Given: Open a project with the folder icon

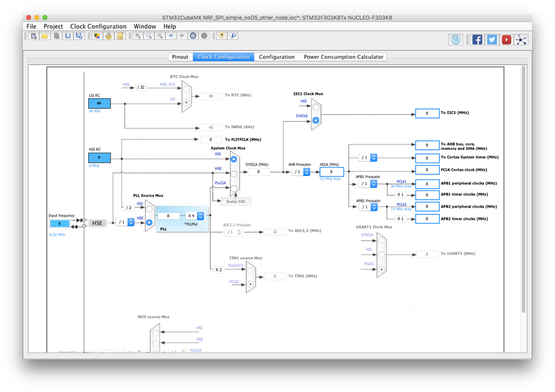Looking at the screenshot, I should 45,36.
